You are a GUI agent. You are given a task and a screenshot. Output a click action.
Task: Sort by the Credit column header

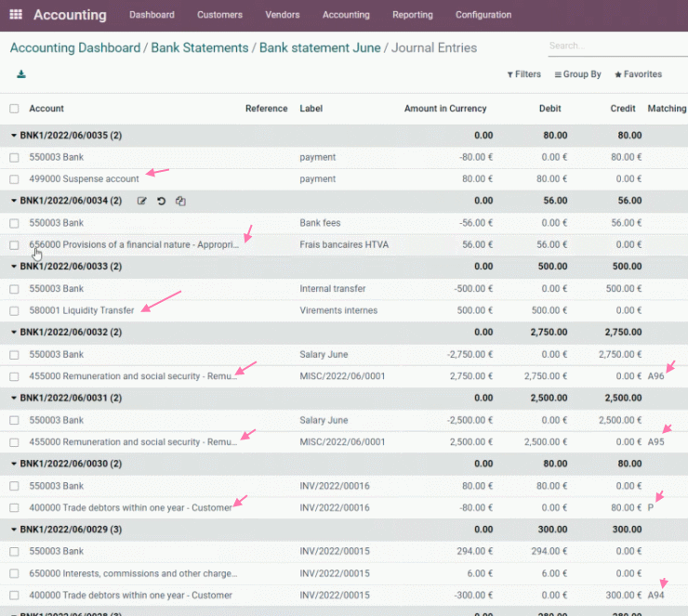click(x=622, y=109)
